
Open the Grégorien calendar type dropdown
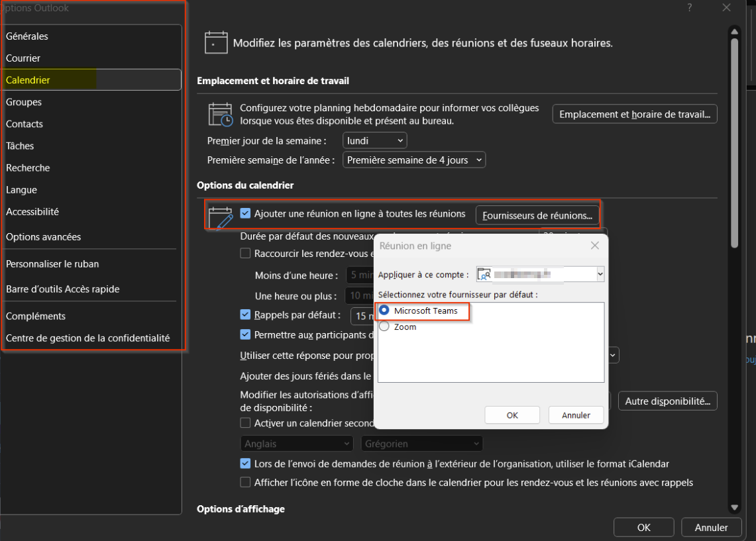422,444
